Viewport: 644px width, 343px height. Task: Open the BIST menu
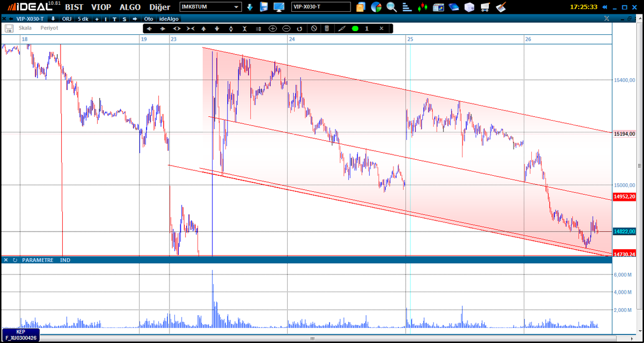[74, 7]
